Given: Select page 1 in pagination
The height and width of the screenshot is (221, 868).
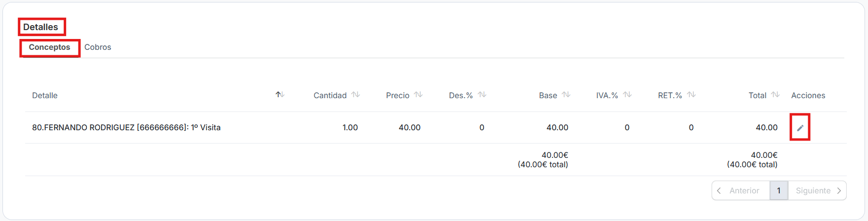Looking at the screenshot, I should (x=779, y=191).
